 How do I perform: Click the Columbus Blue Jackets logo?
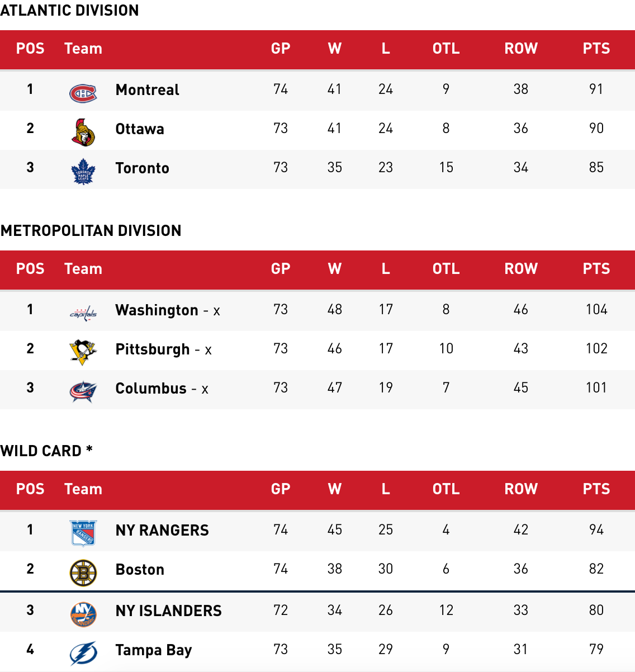[x=83, y=391]
